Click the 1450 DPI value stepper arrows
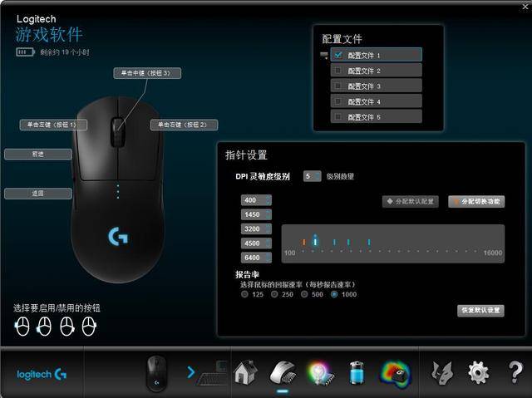The height and width of the screenshot is (398, 532). click(x=268, y=214)
